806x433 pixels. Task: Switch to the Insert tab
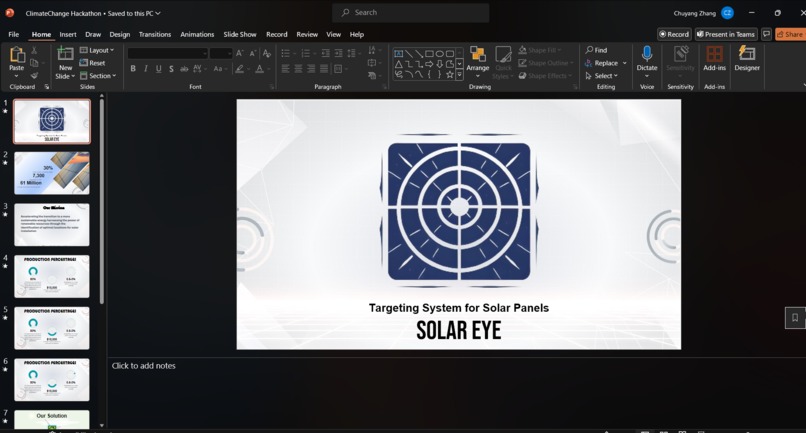click(x=68, y=34)
